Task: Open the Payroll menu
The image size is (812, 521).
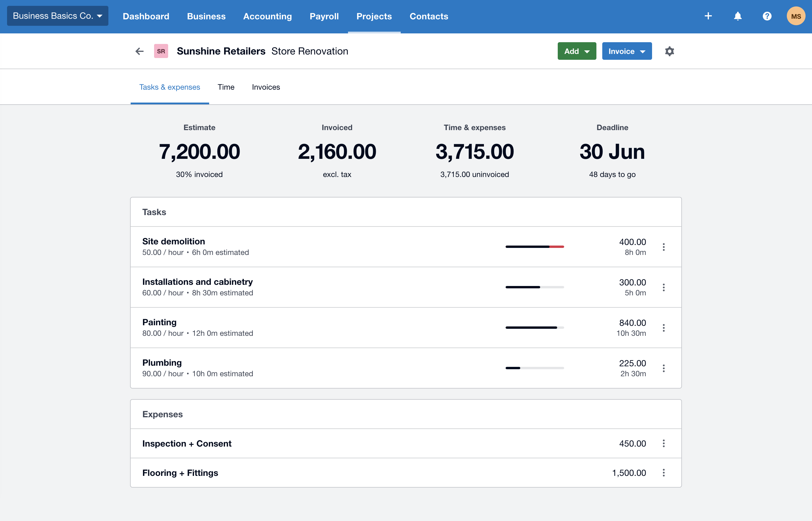Action: [x=324, y=16]
